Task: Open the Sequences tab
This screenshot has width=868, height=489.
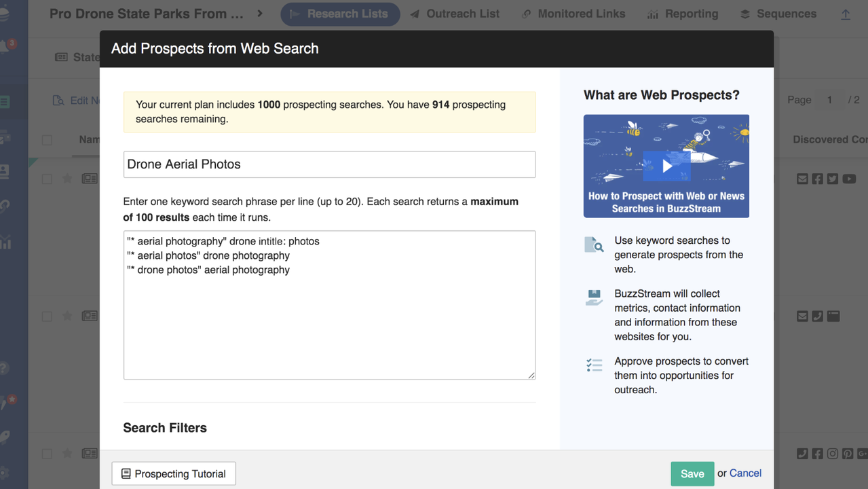Action: tap(778, 14)
